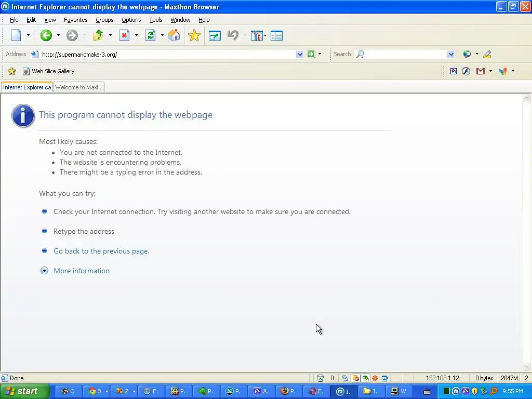Click the recycle bin icon in status bar
The height and width of the screenshot is (399, 532).
pyautogui.click(x=320, y=378)
